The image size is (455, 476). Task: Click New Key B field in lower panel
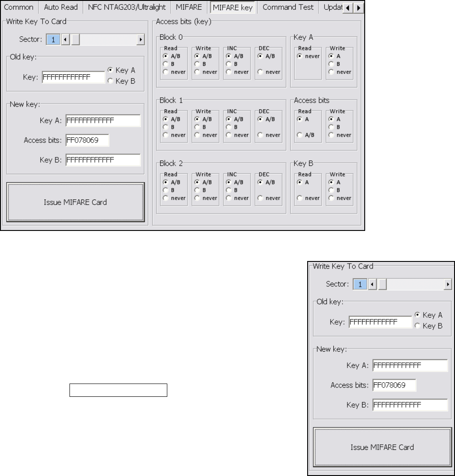(x=410, y=405)
